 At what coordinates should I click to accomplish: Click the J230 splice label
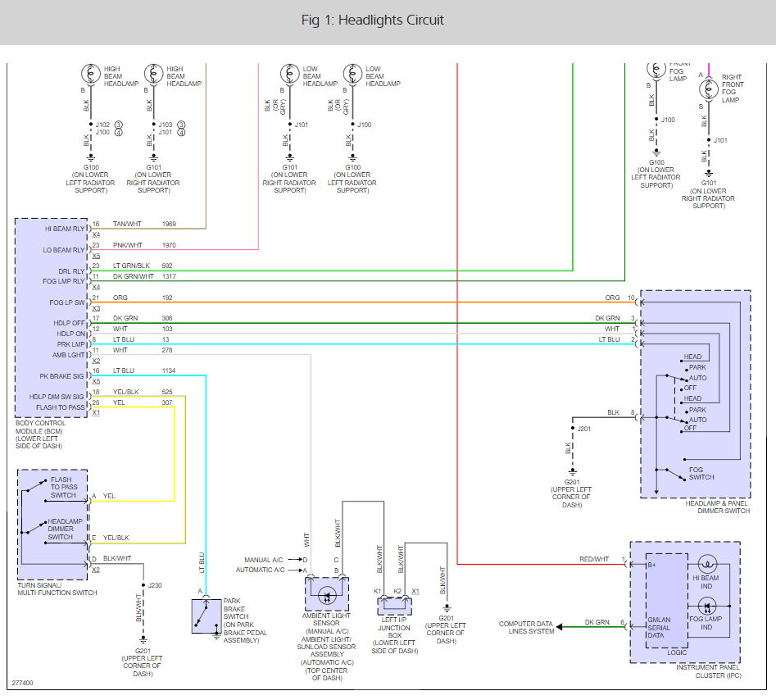click(155, 585)
